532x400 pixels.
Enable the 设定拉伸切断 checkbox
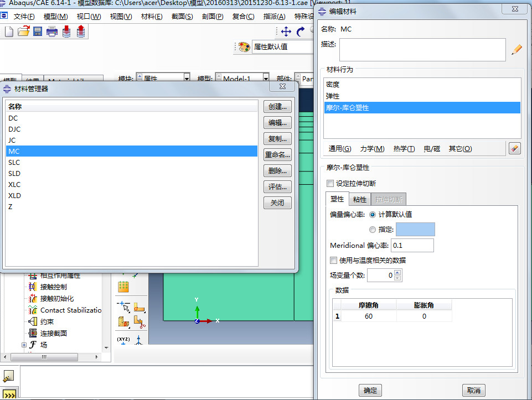tap(330, 183)
